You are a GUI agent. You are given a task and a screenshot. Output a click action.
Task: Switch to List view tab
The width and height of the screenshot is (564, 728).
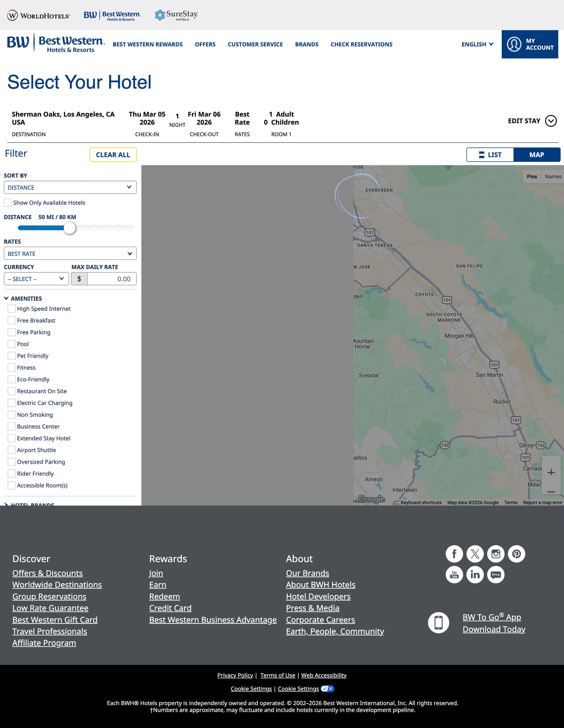[490, 155]
